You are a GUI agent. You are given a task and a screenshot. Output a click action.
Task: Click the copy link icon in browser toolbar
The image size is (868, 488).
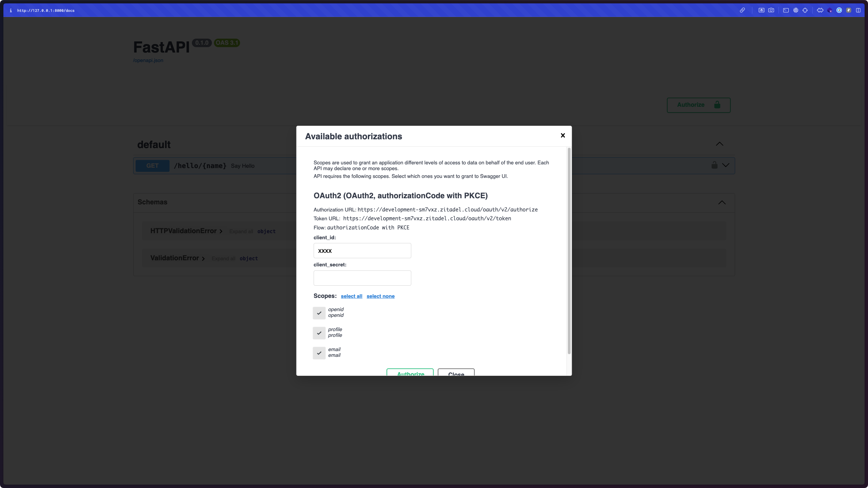pos(742,10)
